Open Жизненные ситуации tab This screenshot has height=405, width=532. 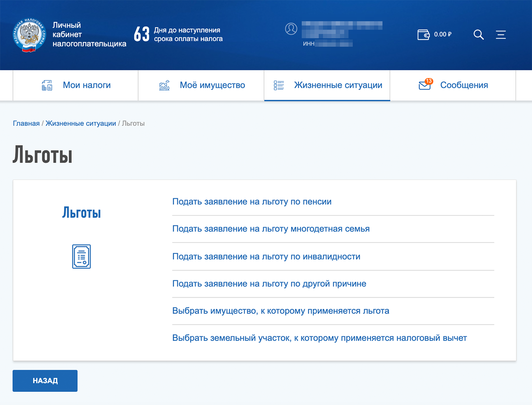pyautogui.click(x=327, y=85)
